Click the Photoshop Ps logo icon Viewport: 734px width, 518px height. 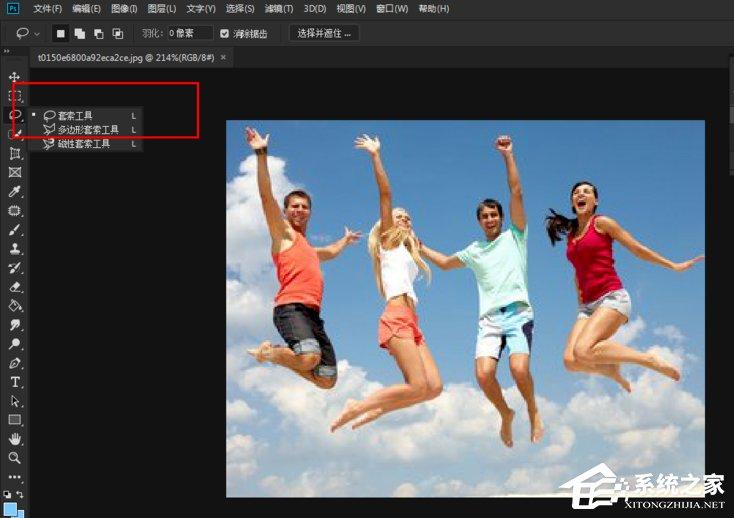click(13, 8)
